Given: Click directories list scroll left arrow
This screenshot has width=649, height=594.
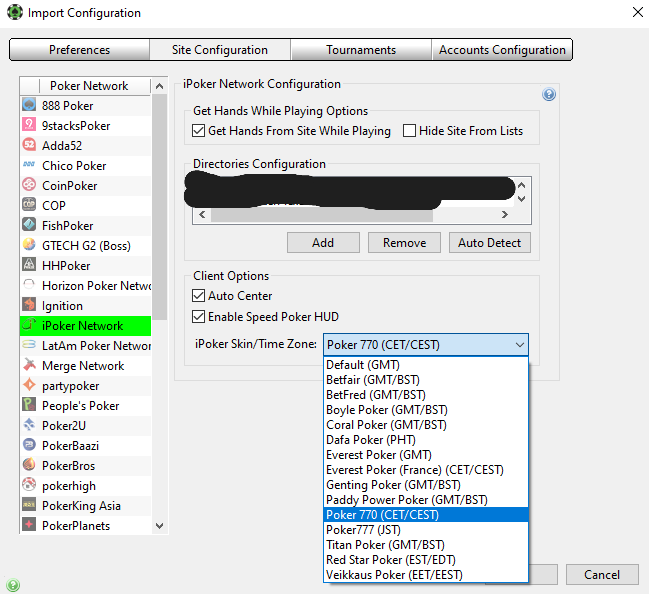Looking at the screenshot, I should (x=202, y=214).
